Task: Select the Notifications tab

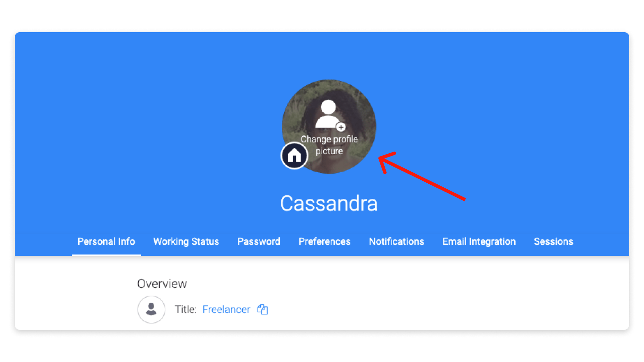Action: click(x=396, y=242)
